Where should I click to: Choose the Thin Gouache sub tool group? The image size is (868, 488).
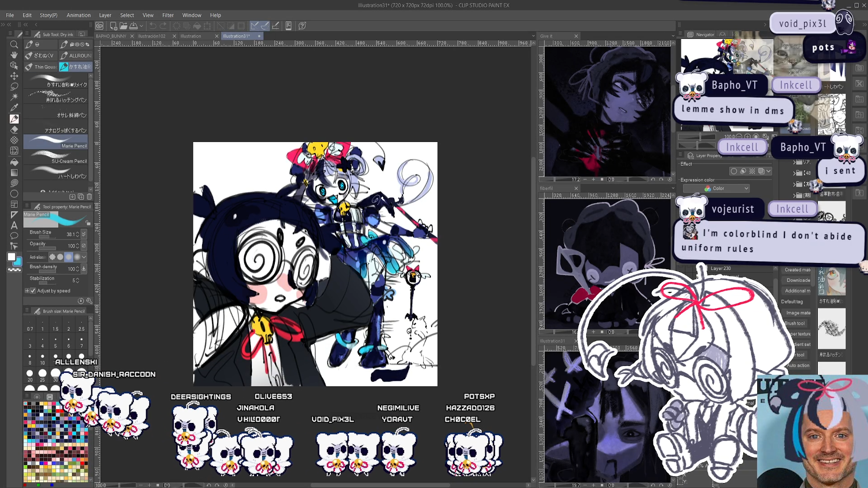(41, 67)
